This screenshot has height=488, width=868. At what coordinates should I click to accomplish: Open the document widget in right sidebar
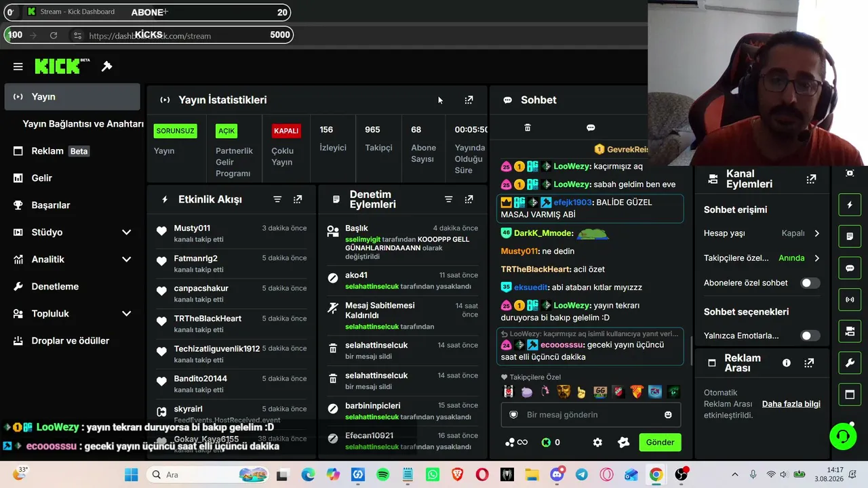point(850,237)
